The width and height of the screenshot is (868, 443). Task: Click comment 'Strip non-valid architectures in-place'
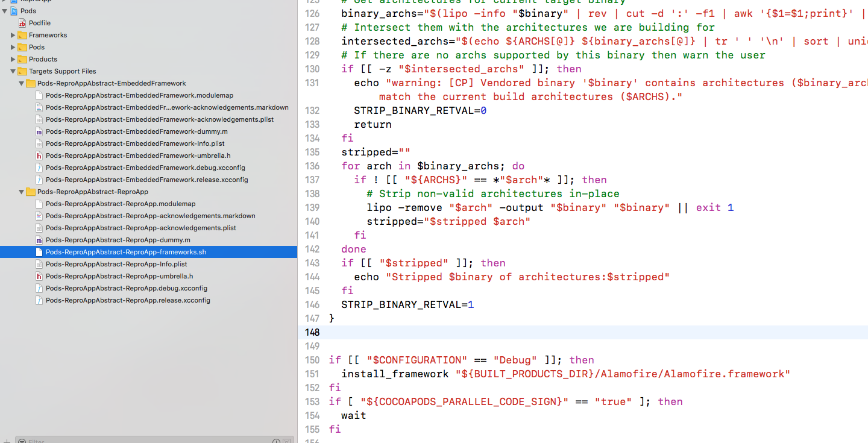click(492, 193)
